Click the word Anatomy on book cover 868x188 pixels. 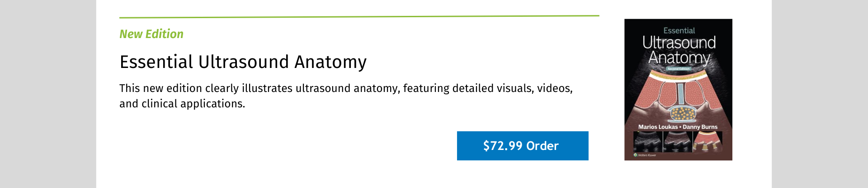679,58
